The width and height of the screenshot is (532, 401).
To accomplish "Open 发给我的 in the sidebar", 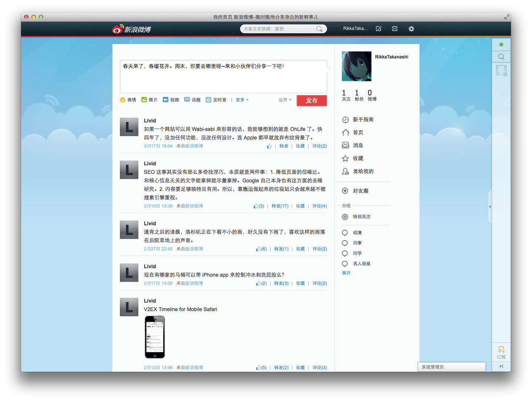I will 358,171.
